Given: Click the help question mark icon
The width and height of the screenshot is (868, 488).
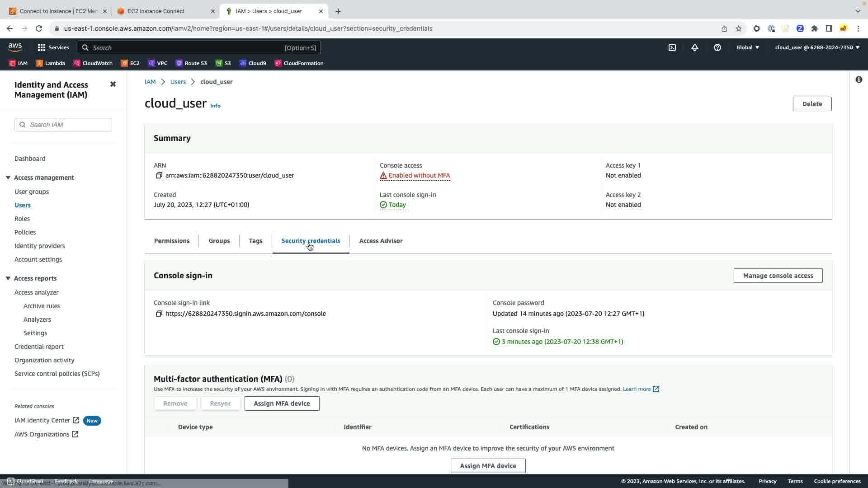Looking at the screenshot, I should point(717,47).
